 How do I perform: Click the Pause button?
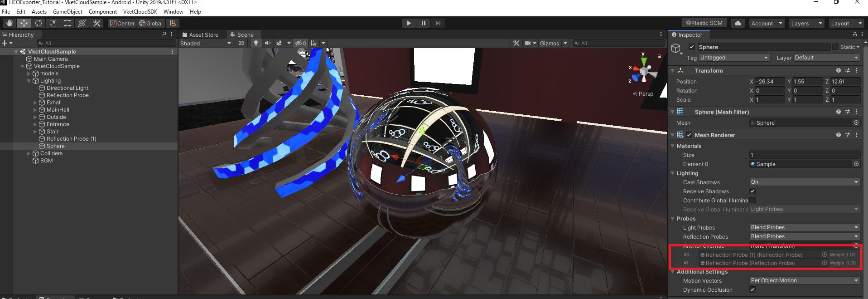pos(423,23)
